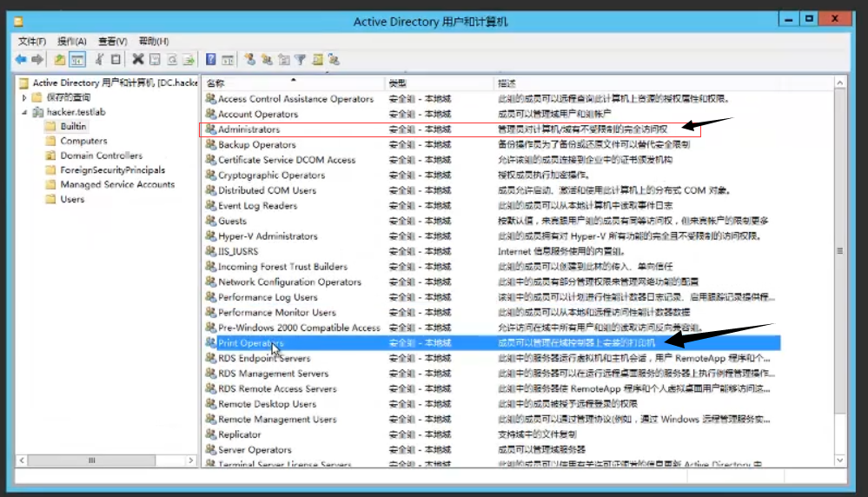Select the Administrators group row
This screenshot has width=868, height=497.
248,129
